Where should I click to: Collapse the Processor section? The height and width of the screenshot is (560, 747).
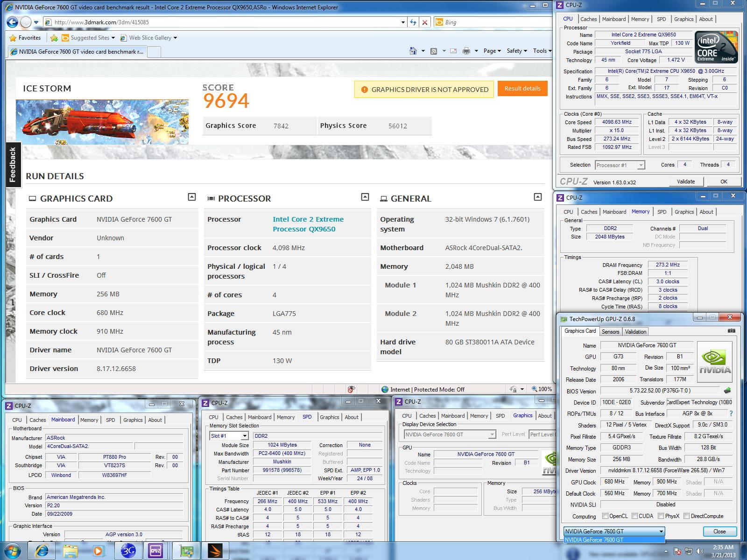click(x=365, y=197)
